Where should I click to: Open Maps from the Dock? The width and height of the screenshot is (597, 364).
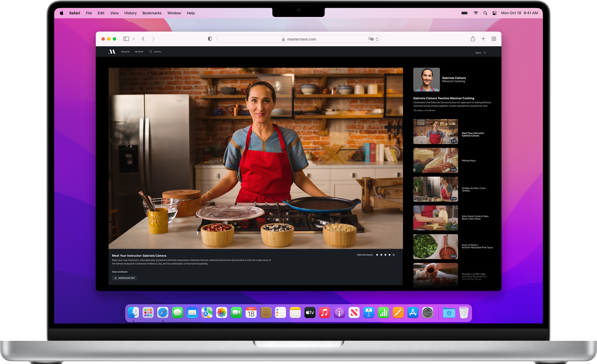click(207, 313)
